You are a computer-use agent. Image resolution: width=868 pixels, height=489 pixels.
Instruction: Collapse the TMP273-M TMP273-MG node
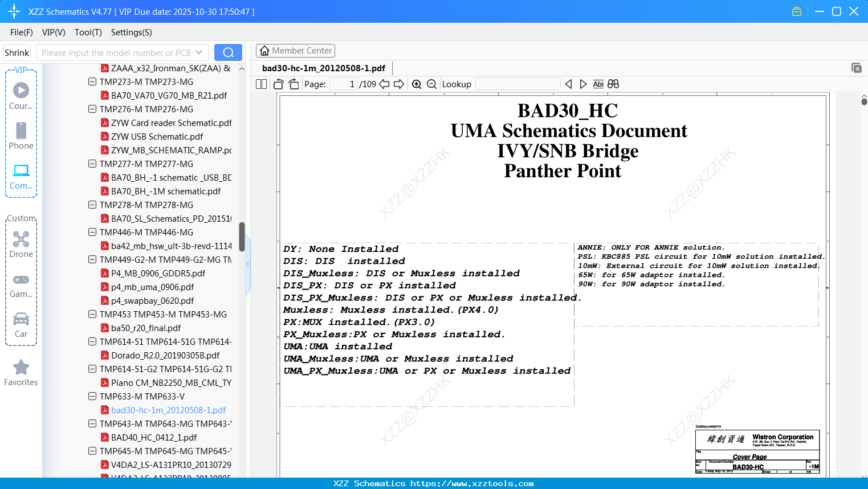tap(92, 82)
